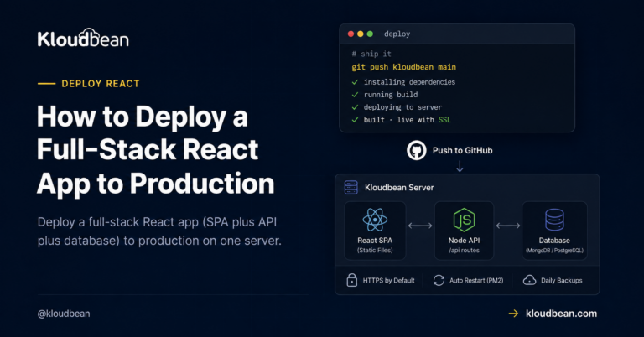Click the checkmark beside running build
This screenshot has height=337, width=644.
[355, 95]
